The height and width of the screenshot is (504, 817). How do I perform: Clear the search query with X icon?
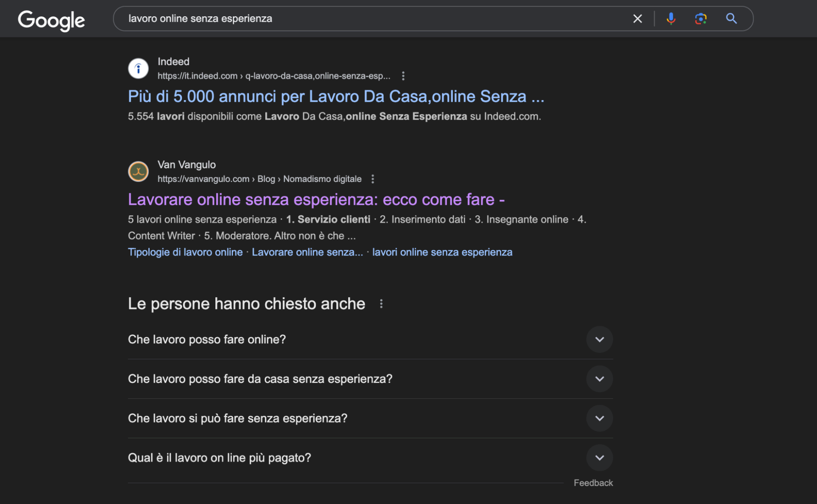637,19
